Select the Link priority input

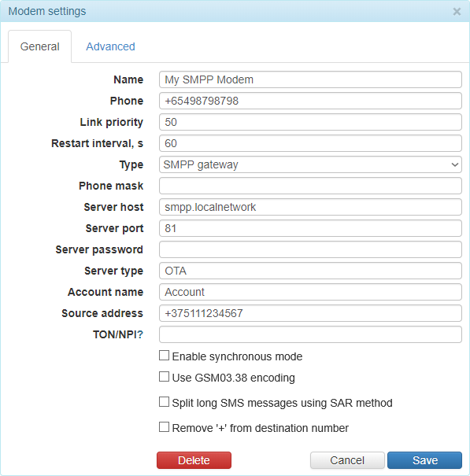click(310, 122)
